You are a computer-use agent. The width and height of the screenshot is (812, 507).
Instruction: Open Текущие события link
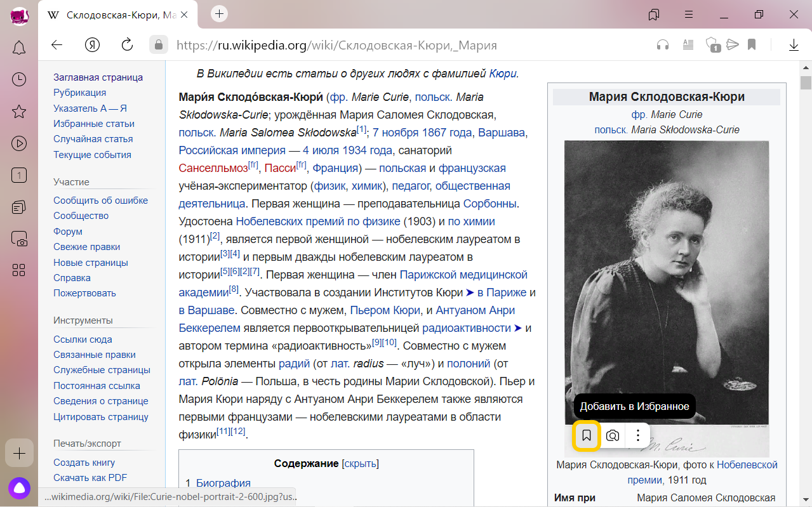[x=92, y=155]
